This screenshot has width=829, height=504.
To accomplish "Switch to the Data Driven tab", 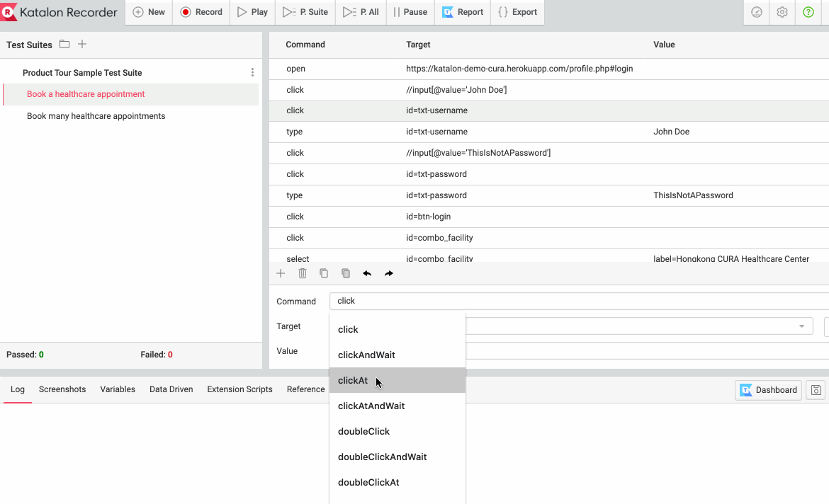I will (x=171, y=389).
